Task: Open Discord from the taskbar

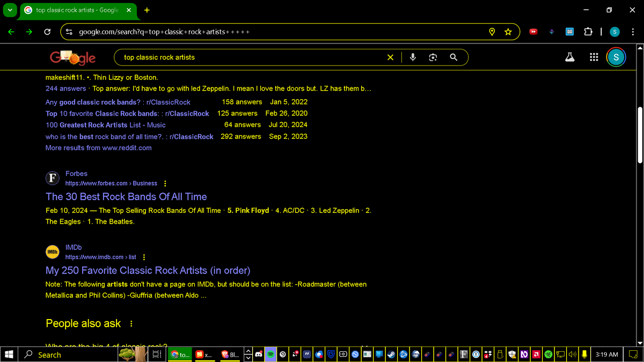Action: pos(259,354)
